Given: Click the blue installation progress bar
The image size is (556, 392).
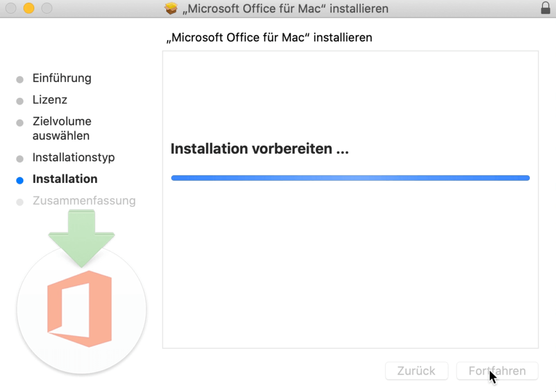Looking at the screenshot, I should coord(350,178).
